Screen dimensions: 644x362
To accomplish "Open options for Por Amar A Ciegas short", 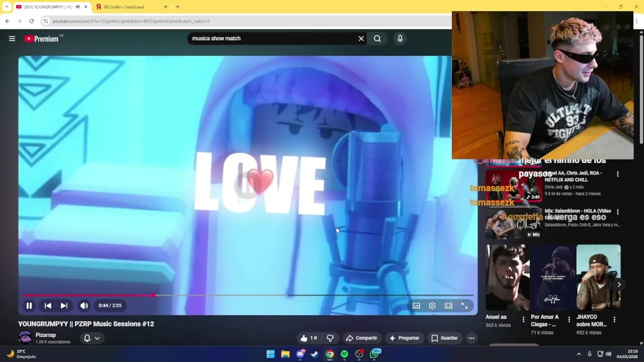I will click(569, 319).
